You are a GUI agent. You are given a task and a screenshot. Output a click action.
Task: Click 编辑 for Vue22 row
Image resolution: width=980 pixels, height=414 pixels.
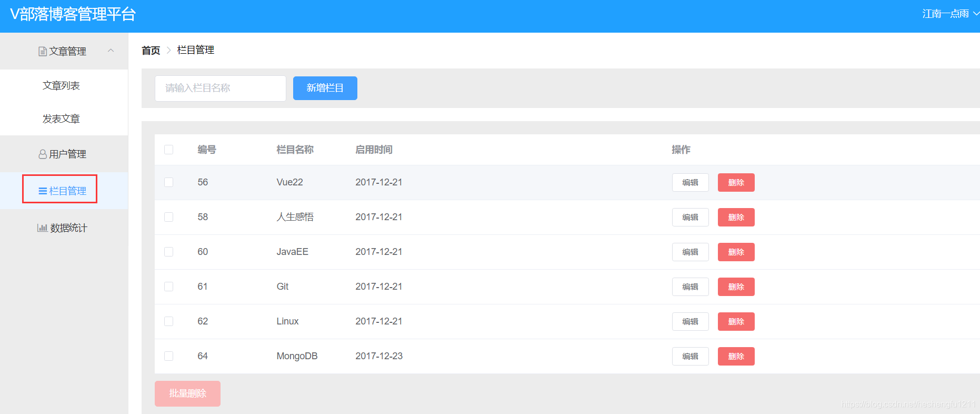[x=691, y=183]
